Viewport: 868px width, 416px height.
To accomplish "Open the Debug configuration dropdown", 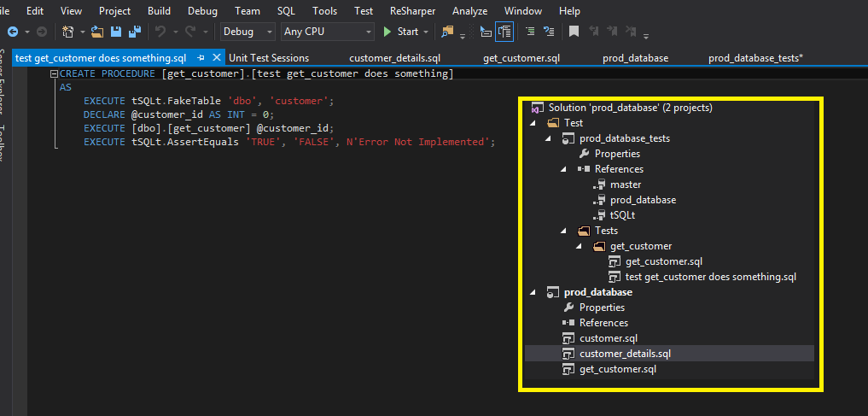I will 248,32.
